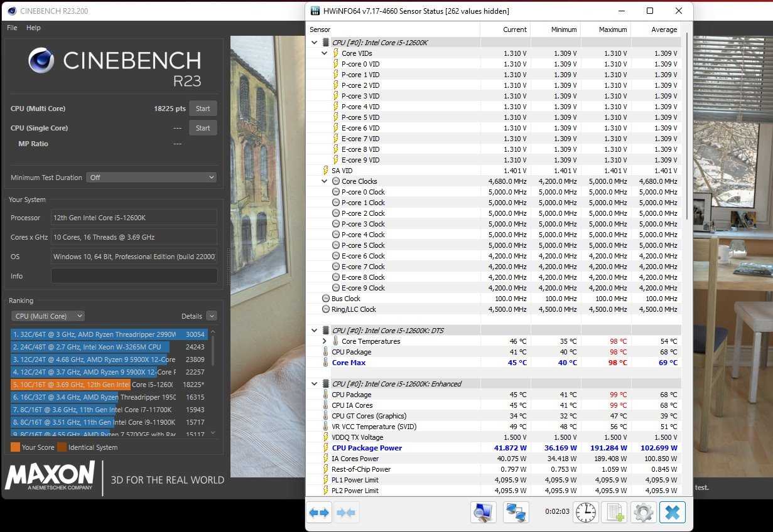Start the CPU Single Core test
Viewport: 773px width, 532px height.
[x=203, y=128]
